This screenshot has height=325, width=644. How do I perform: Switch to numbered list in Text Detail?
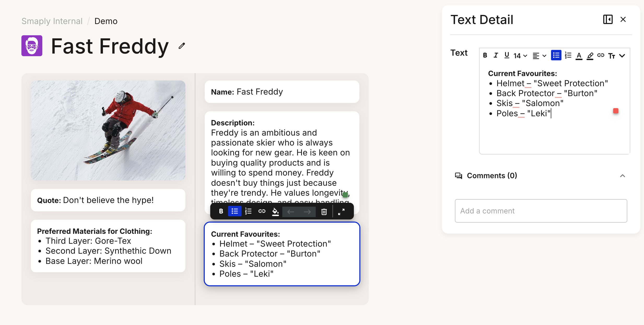pos(568,55)
